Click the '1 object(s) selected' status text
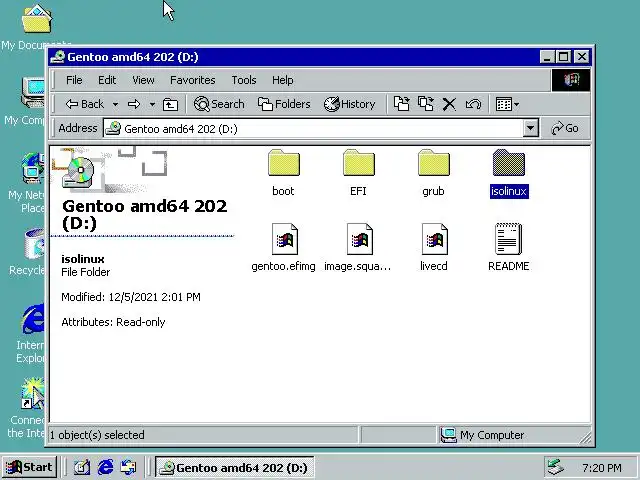The height and width of the screenshot is (480, 640). (97, 435)
